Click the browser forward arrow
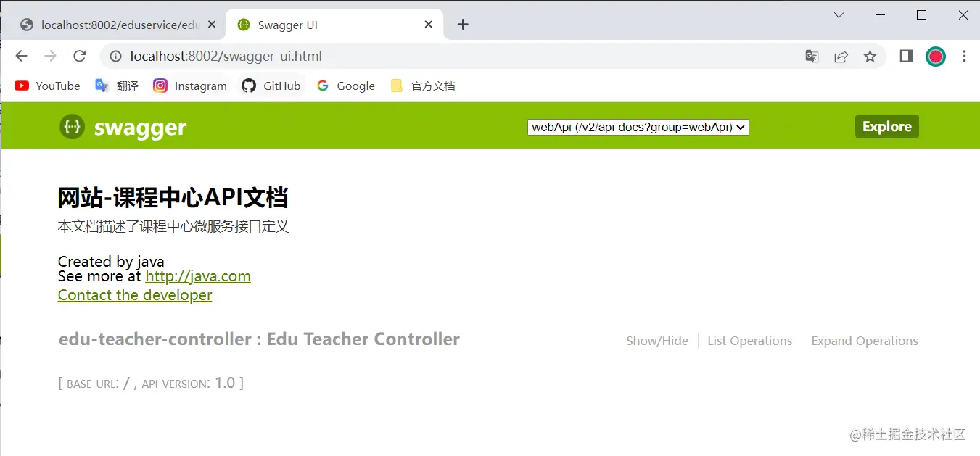Image resolution: width=980 pixels, height=456 pixels. 50,56
